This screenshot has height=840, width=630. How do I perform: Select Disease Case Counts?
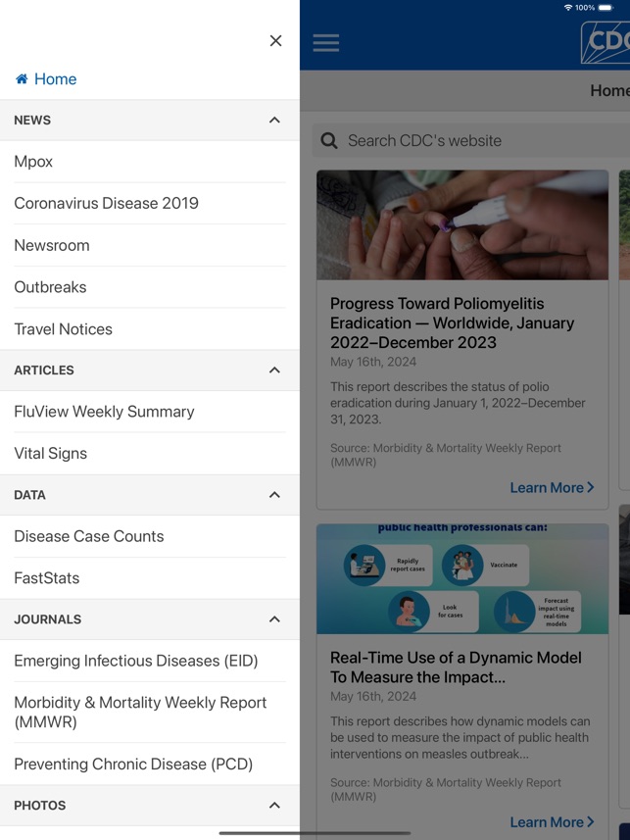[x=89, y=536]
